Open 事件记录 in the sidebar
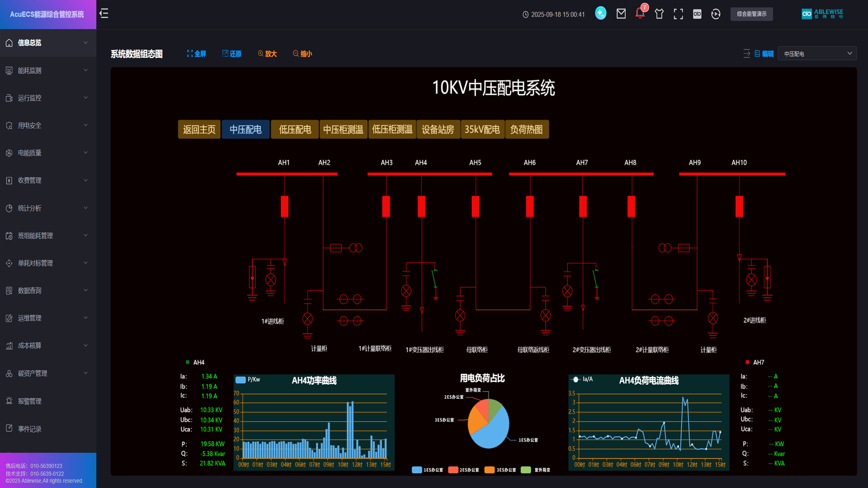 (x=30, y=429)
